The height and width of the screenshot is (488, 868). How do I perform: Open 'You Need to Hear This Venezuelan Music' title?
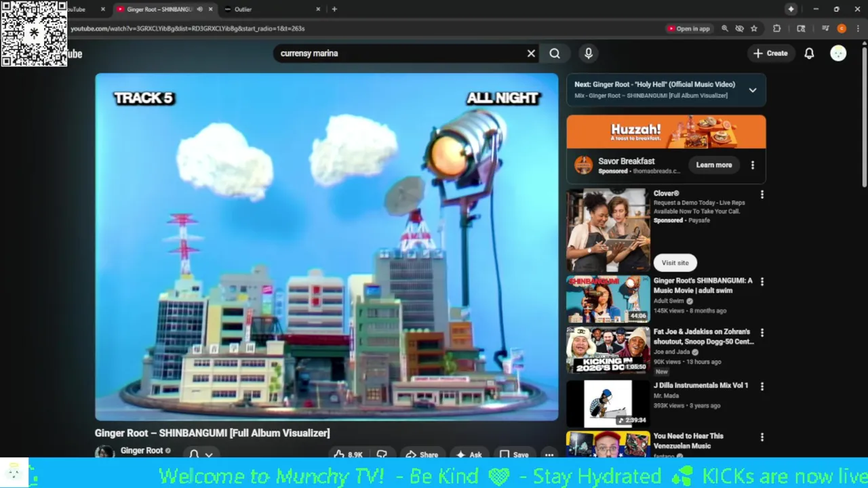[x=688, y=441]
